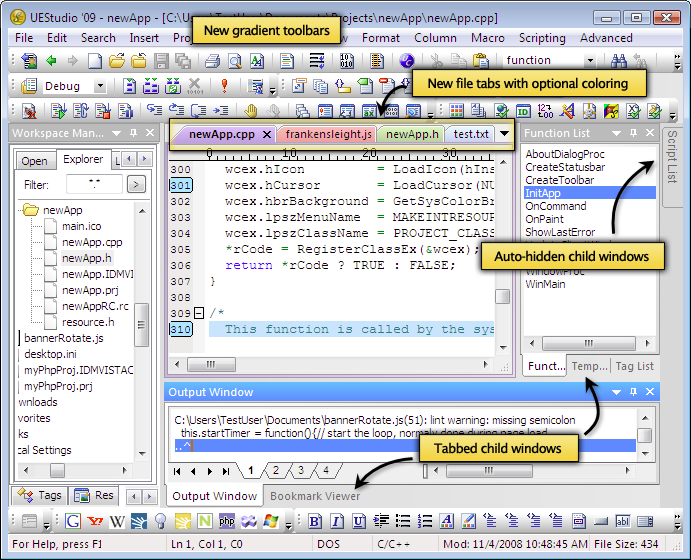
Task: Open Print Preview magnifier icon
Action: 235,61
